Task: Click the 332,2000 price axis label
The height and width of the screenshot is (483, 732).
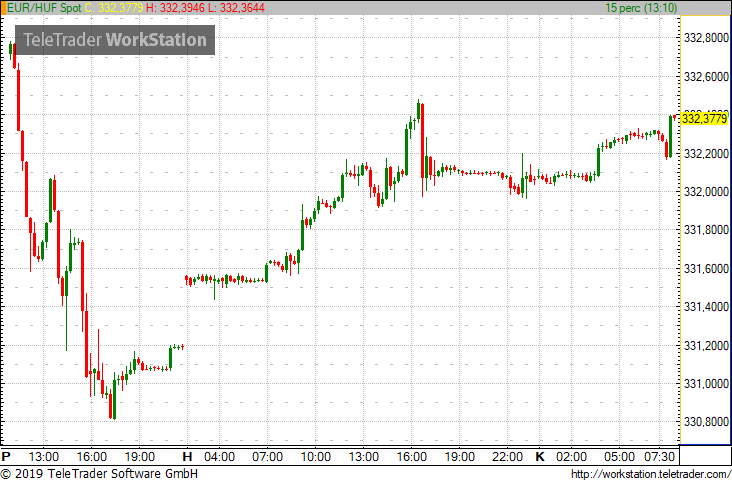Action: (x=706, y=153)
